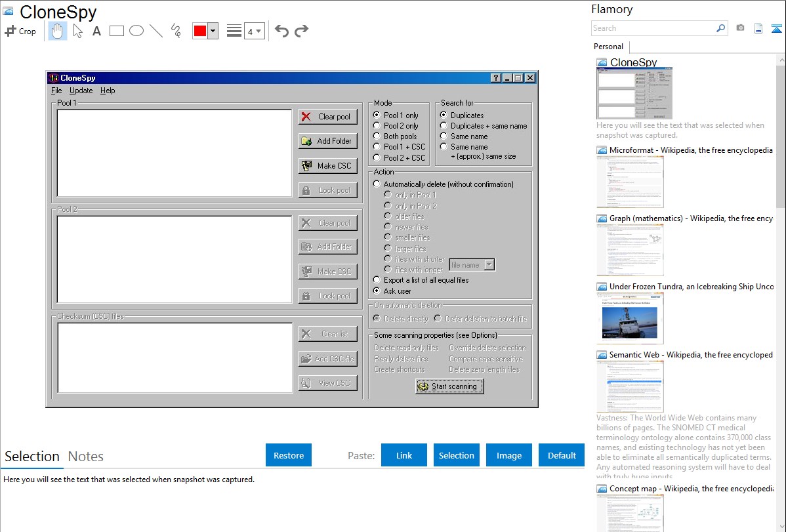
Task: Select the Both pools mode radio button
Action: click(377, 136)
